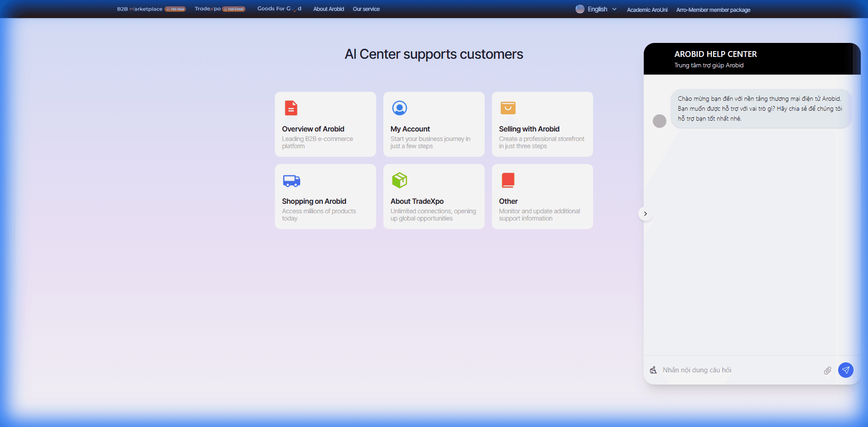Go to the About Arobid page
The width and height of the screenshot is (868, 427).
[328, 9]
